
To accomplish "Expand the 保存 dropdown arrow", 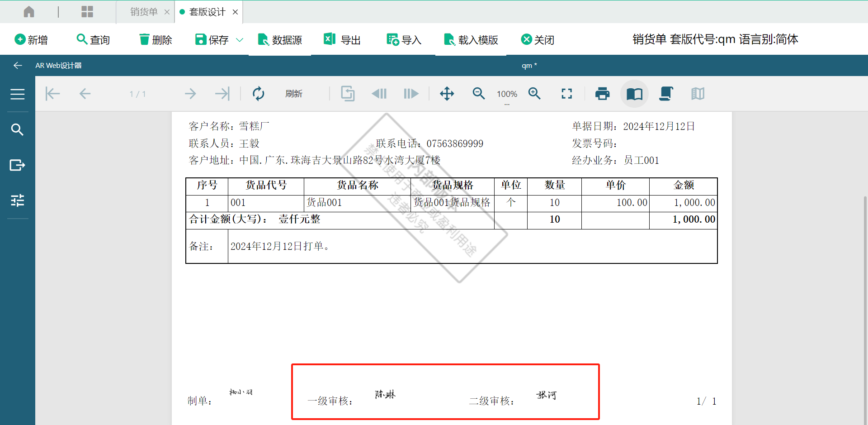I will [x=240, y=40].
